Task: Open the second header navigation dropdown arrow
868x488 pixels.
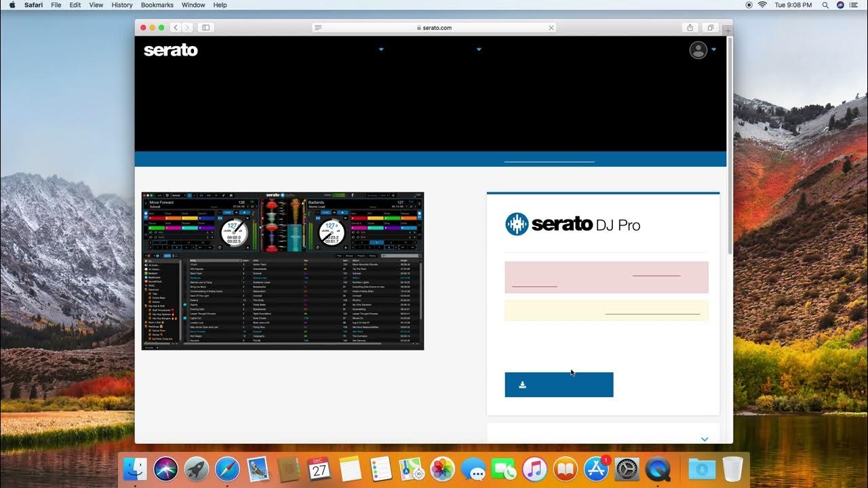Action: (x=479, y=49)
